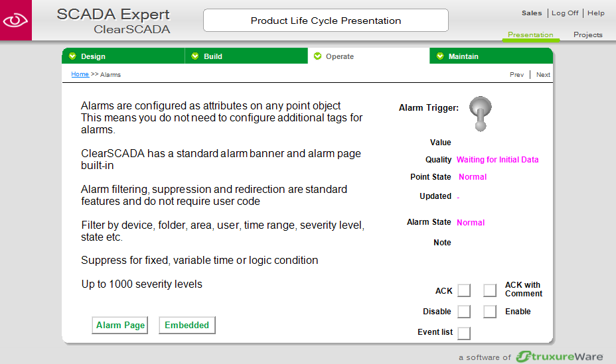Check the Event list box
Screen dimensions: 616x364
point(464,333)
